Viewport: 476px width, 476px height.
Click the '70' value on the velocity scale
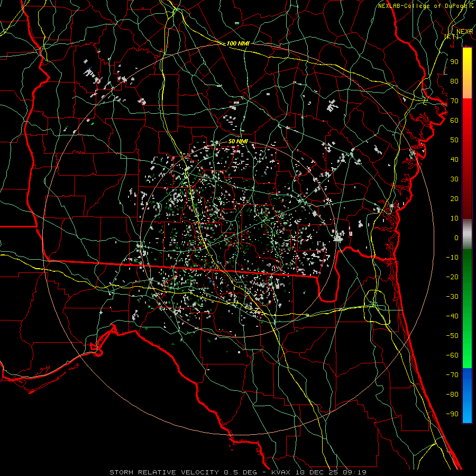coord(454,101)
